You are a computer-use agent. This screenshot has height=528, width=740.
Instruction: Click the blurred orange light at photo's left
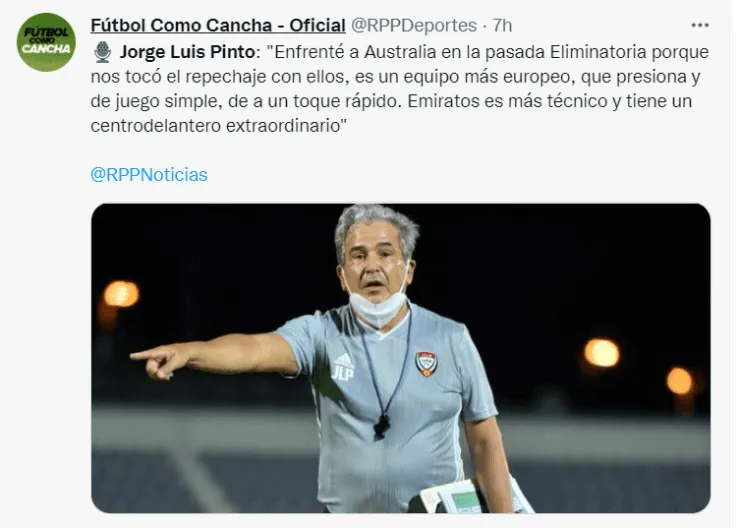(x=121, y=294)
